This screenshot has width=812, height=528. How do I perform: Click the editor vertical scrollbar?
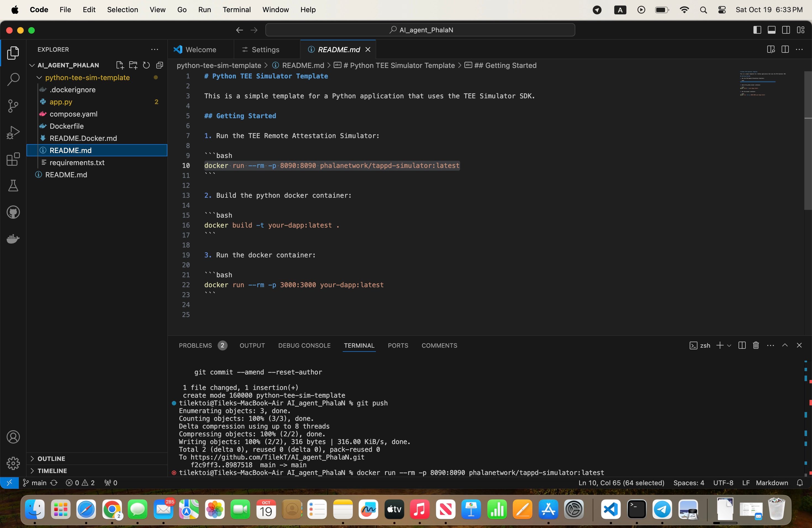808,141
